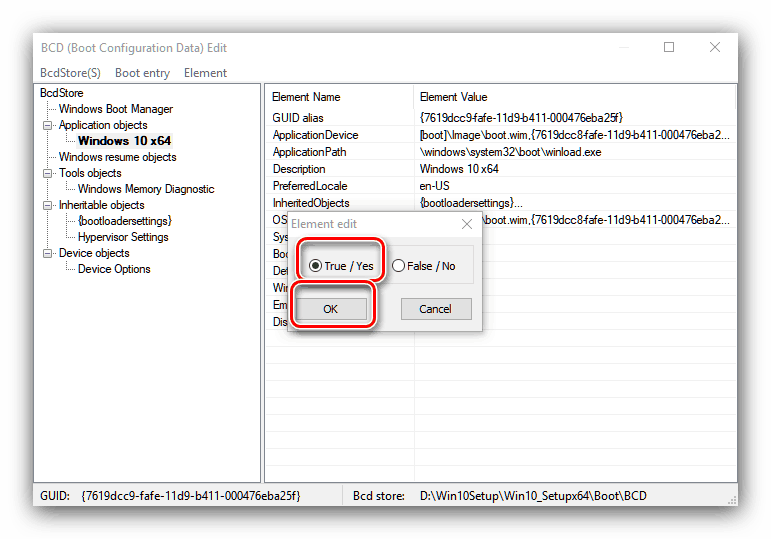This screenshot has height=539, width=771.
Task: Collapse the Device objects node
Action: point(48,253)
